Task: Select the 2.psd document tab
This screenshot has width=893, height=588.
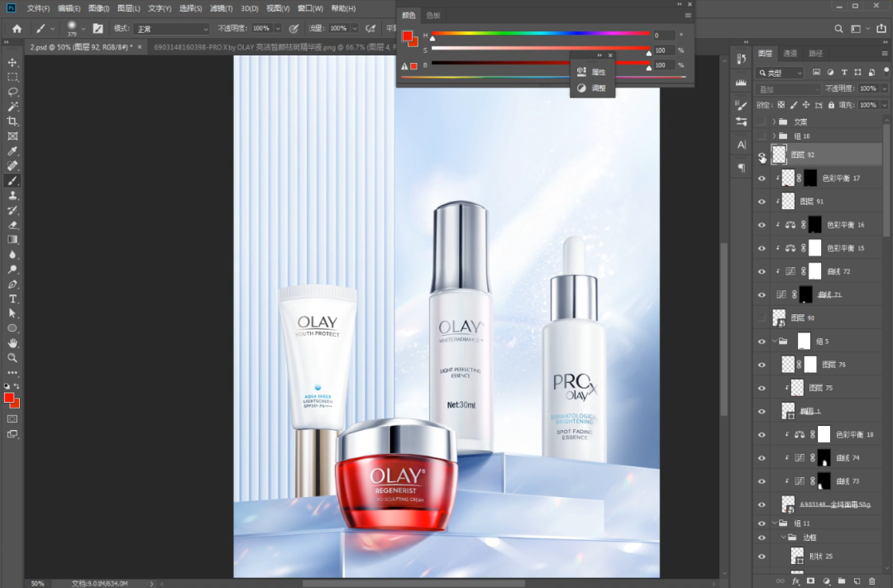Action: click(x=81, y=47)
